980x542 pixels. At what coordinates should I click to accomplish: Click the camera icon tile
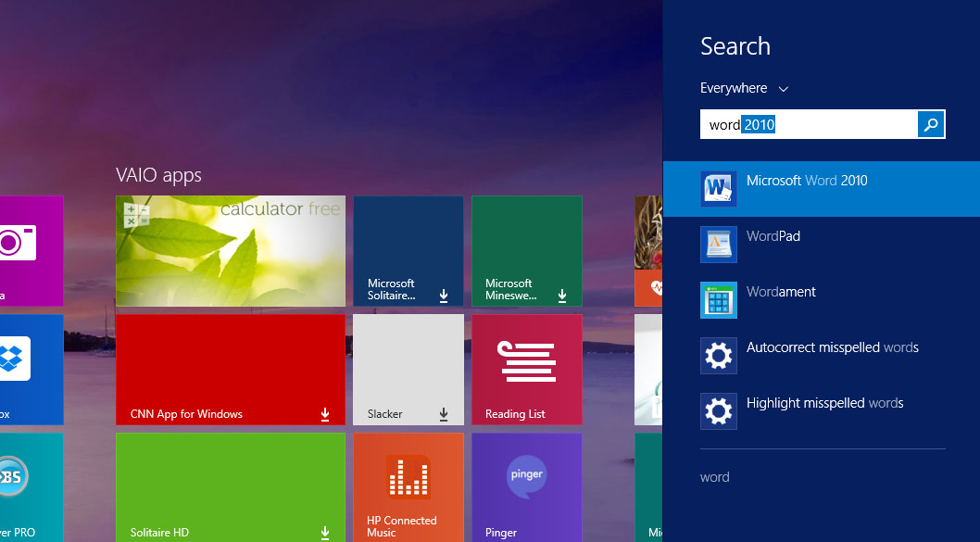(31, 251)
